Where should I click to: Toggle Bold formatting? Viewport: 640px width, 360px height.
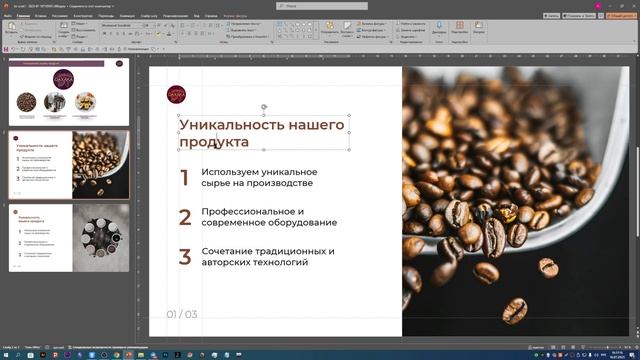pyautogui.click(x=104, y=33)
